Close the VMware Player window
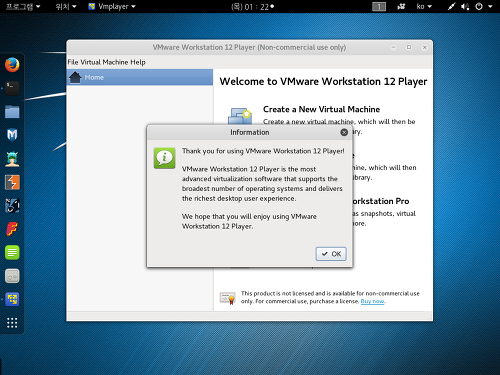The width and height of the screenshot is (500, 375). [x=425, y=47]
